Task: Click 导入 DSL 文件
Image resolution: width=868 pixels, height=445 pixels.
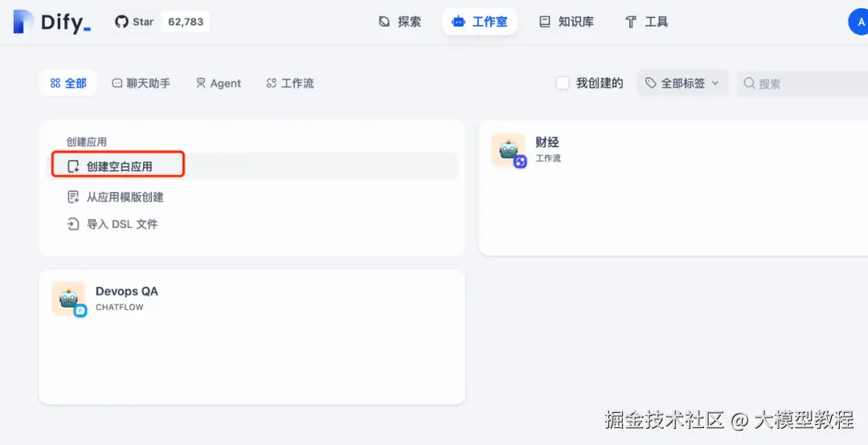Action: [x=113, y=224]
